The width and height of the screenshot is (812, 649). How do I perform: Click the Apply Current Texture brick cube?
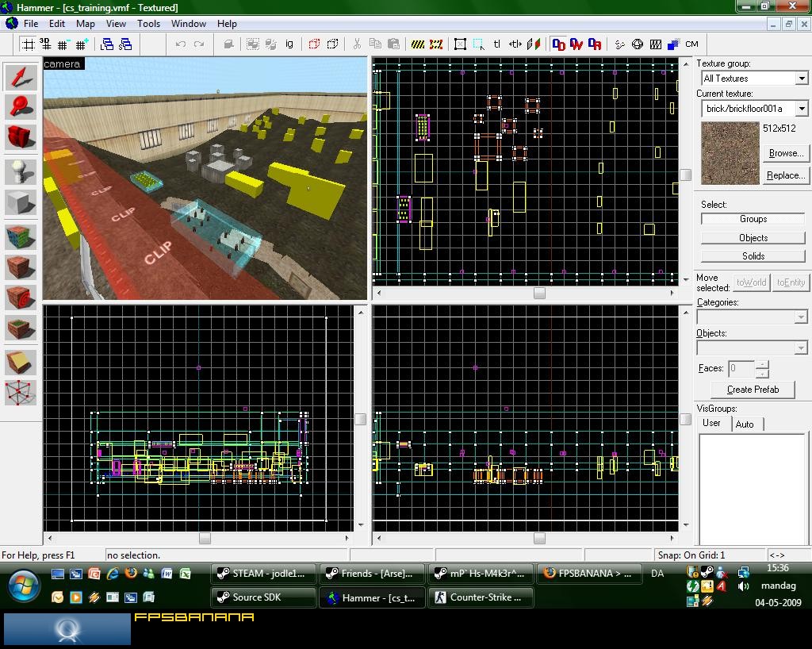[x=21, y=267]
